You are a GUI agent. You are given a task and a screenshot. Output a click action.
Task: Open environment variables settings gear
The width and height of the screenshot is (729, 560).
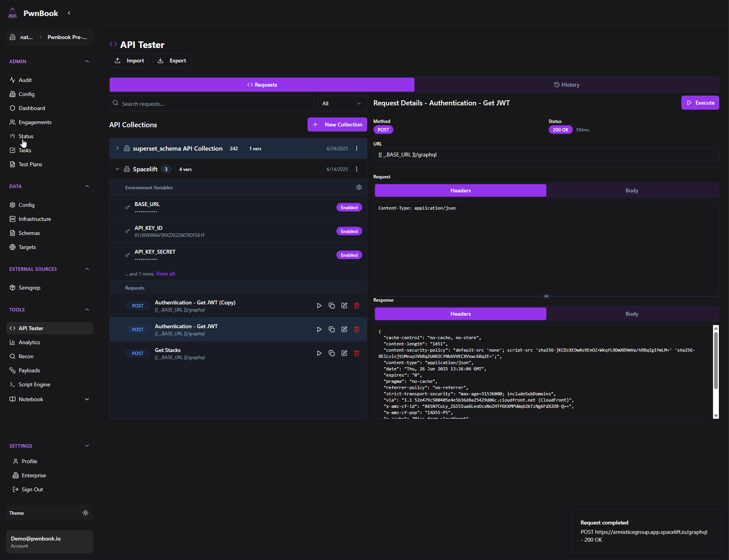(x=359, y=187)
